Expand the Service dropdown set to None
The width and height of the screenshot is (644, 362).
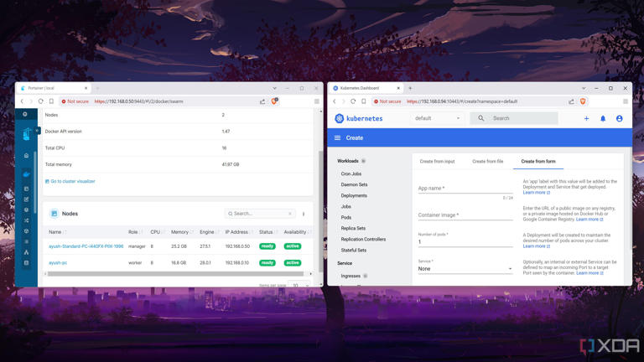(465, 269)
